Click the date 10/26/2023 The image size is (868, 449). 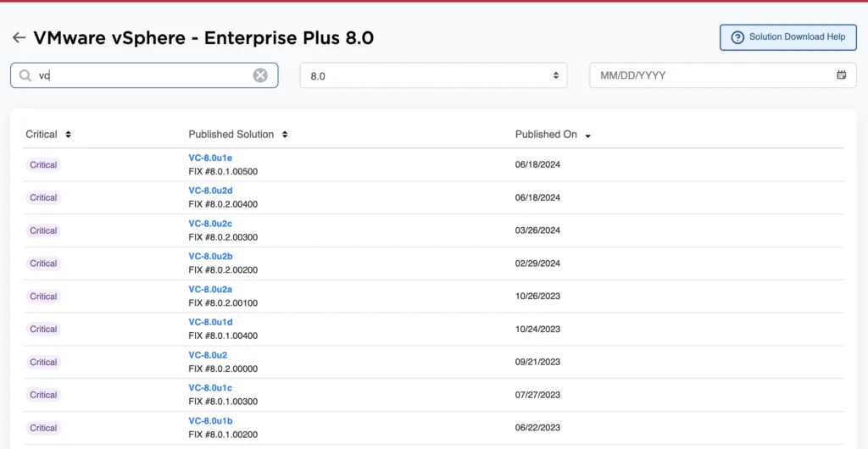pyautogui.click(x=537, y=297)
